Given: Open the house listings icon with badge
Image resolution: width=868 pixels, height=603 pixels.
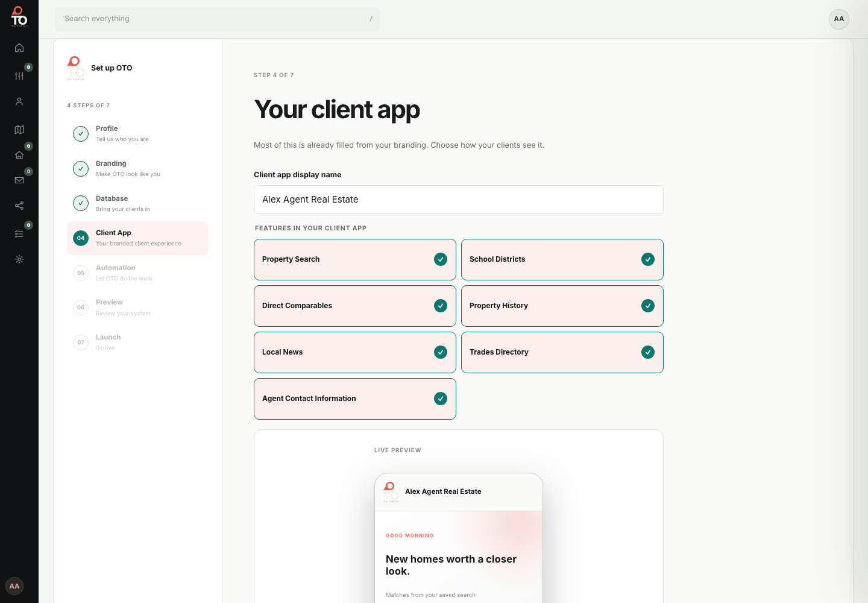Looking at the screenshot, I should (19, 155).
